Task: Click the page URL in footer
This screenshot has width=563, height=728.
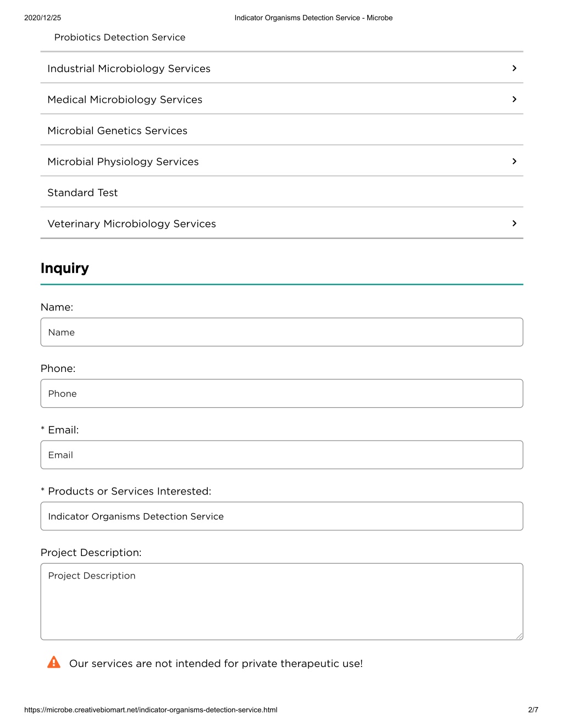Action: pyautogui.click(x=151, y=710)
